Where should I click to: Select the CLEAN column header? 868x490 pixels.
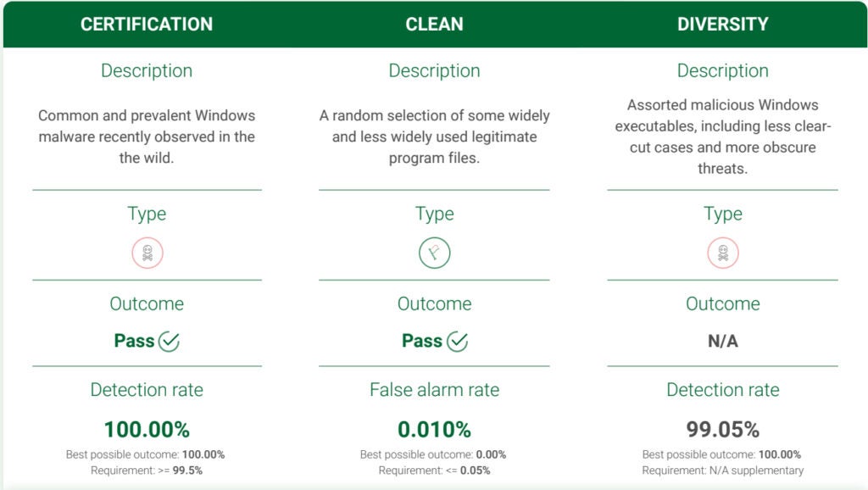[434, 24]
